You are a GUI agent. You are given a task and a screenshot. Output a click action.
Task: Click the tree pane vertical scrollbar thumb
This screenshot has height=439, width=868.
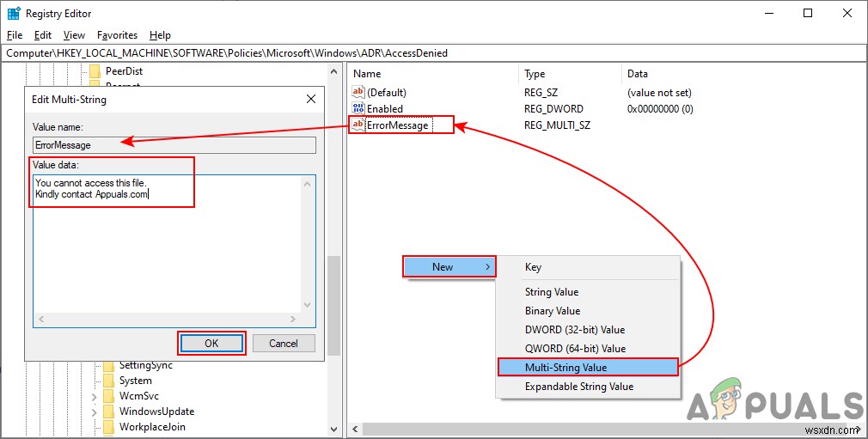click(x=333, y=306)
